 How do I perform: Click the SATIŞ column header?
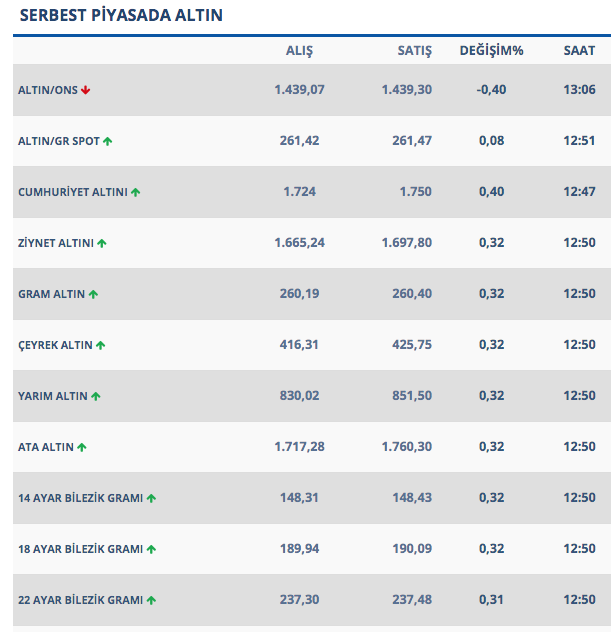coord(415,51)
